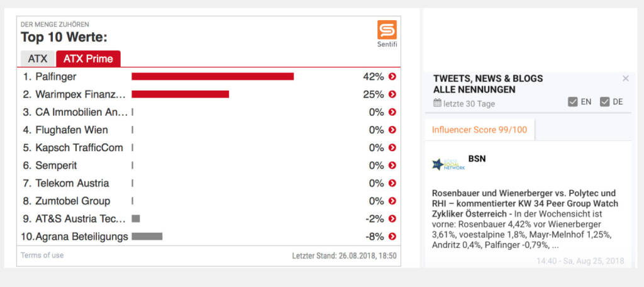Switch to the ATX tab

coord(38,59)
